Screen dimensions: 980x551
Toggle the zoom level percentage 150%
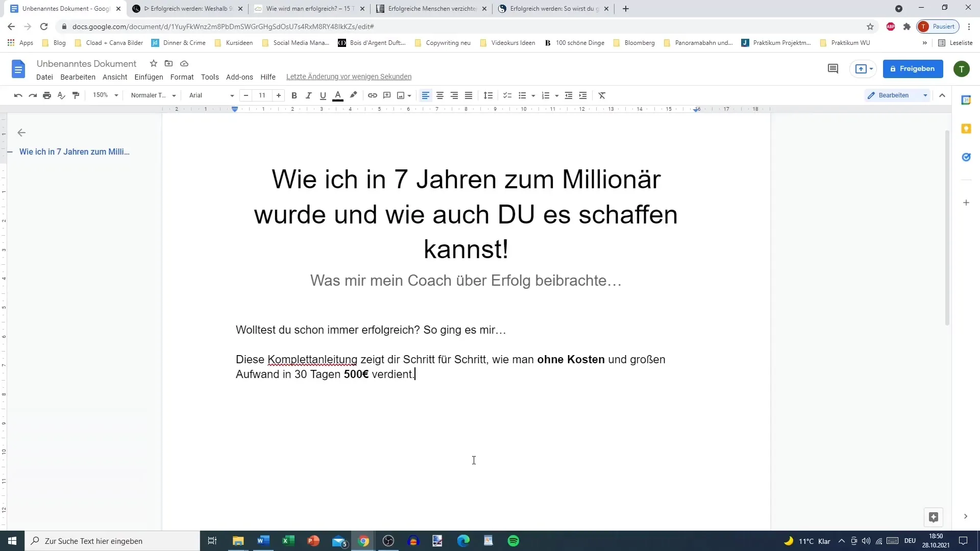click(x=103, y=95)
